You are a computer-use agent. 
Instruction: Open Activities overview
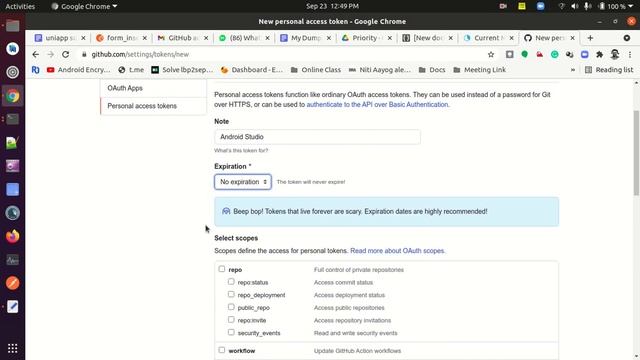pos(20,7)
